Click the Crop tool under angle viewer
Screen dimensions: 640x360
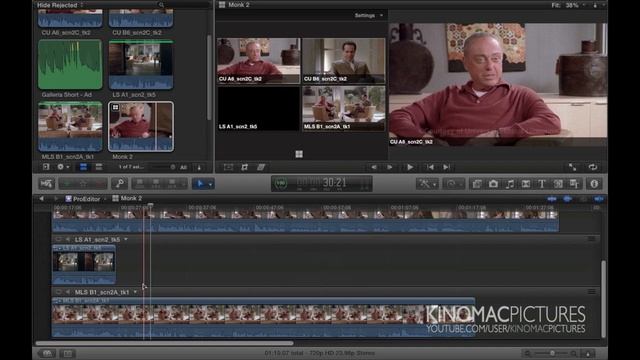pyautogui.click(x=244, y=167)
